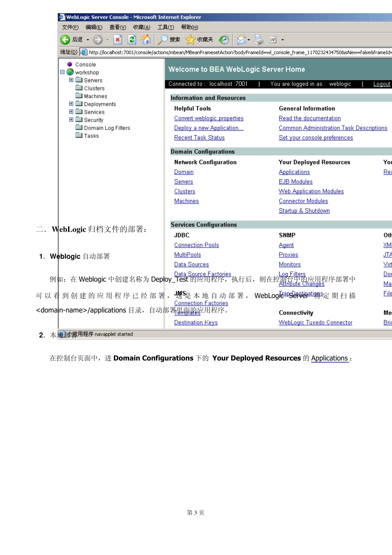The width and height of the screenshot is (392, 555).
Task: Click the Home toolbar icon
Action: 146,40
